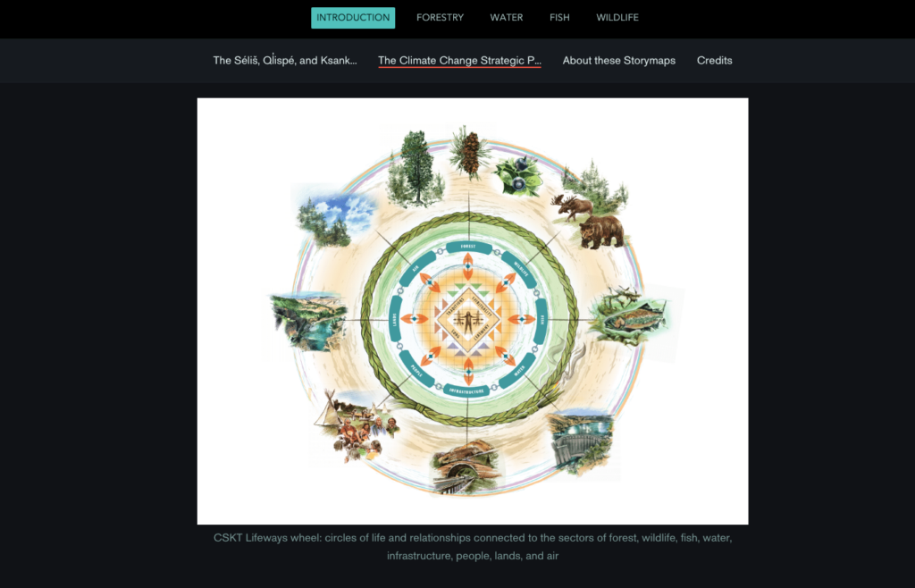
Task: Click the grizzly bear illustration
Action: (602, 231)
